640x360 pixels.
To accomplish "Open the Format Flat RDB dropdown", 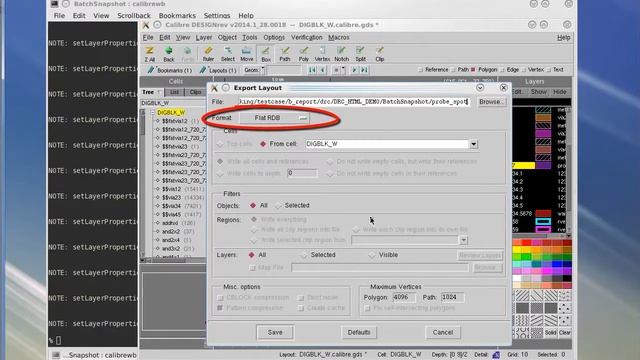I will 274,118.
